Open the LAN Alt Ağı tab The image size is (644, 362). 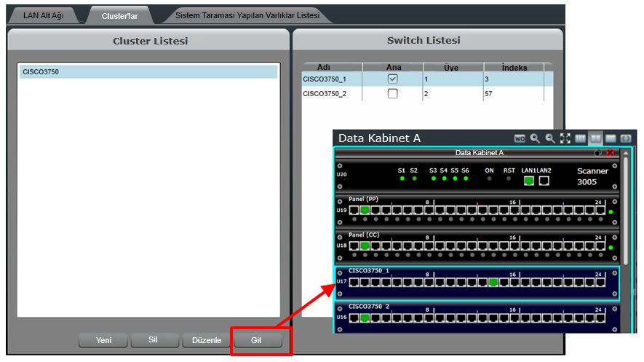[44, 15]
